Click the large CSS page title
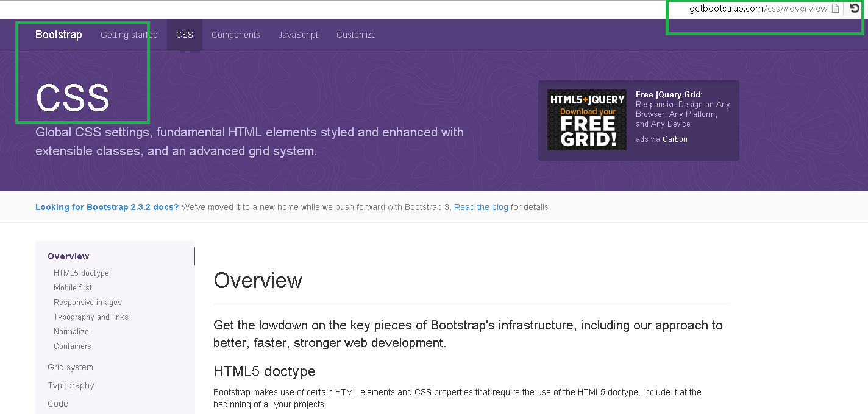 73,97
